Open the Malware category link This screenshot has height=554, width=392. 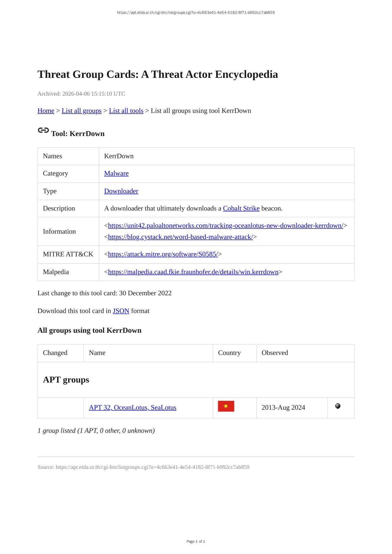click(116, 174)
